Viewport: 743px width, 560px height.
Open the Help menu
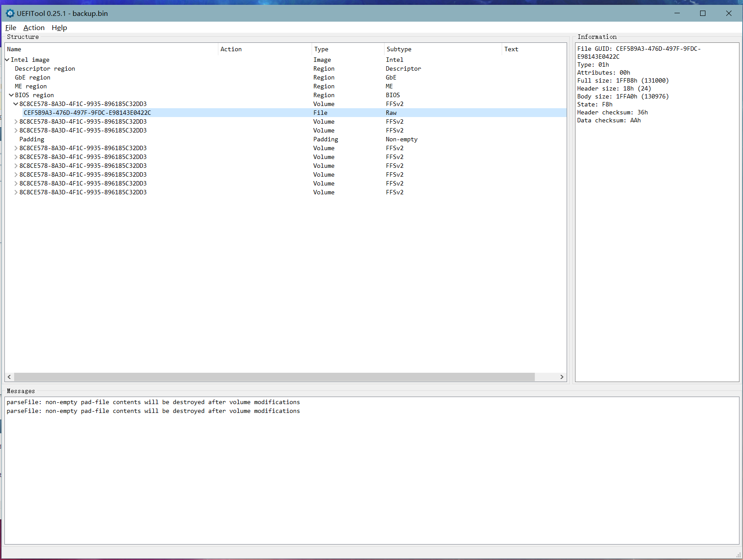[59, 28]
